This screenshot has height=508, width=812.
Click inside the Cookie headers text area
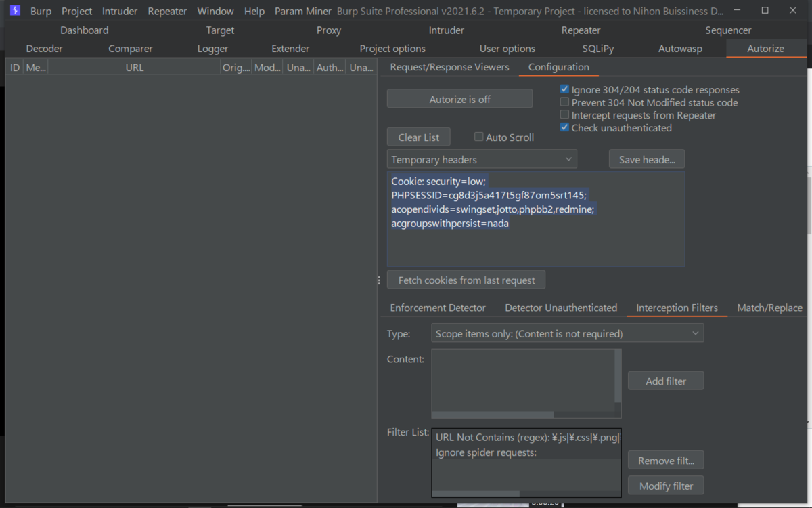[536, 219]
